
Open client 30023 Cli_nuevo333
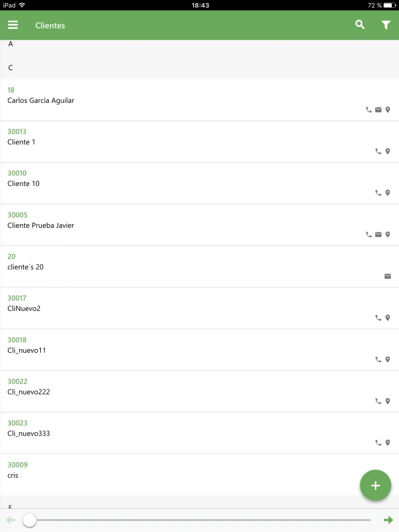pyautogui.click(x=199, y=433)
